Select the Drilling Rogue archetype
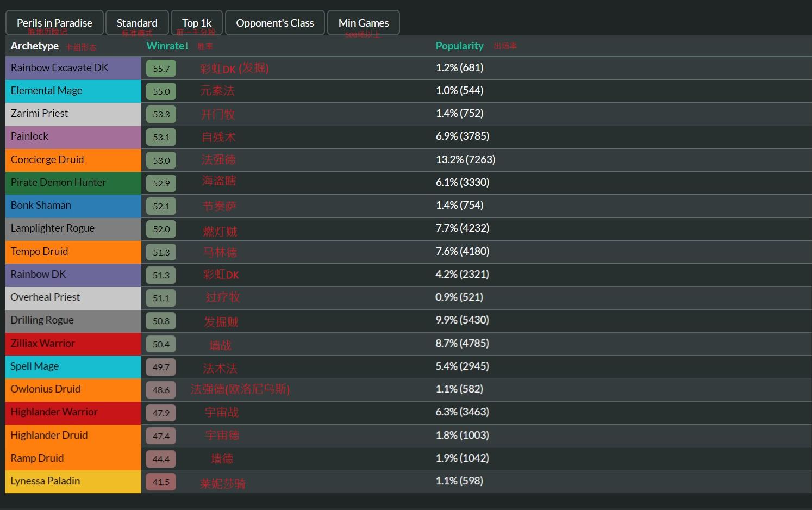Screen dimensions: 812x510 tap(73, 320)
